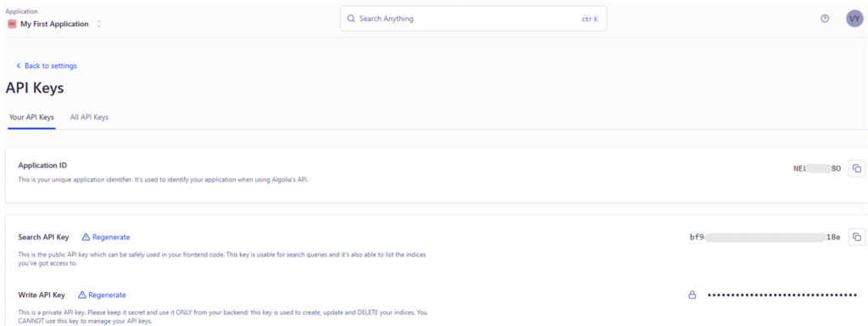This screenshot has width=868, height=326.
Task: Focus the Search Anything field
Action: coord(473,19)
